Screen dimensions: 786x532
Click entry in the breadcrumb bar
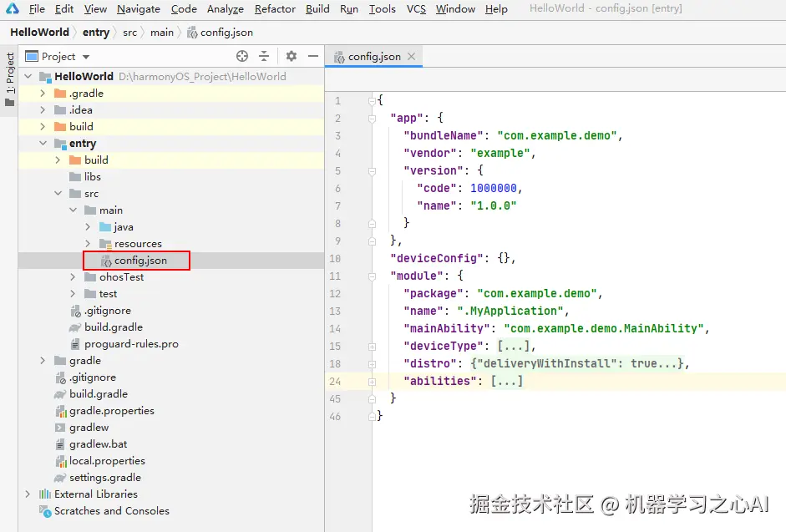point(96,32)
